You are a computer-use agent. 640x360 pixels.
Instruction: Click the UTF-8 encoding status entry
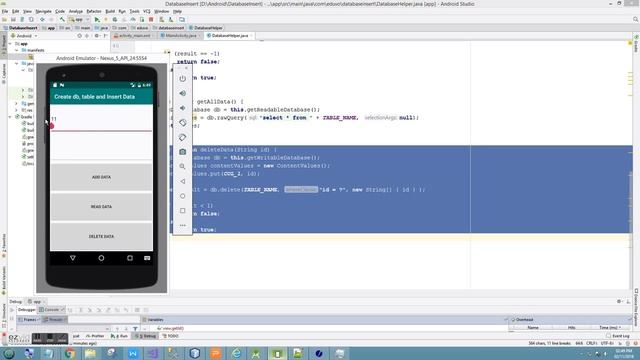(x=607, y=343)
